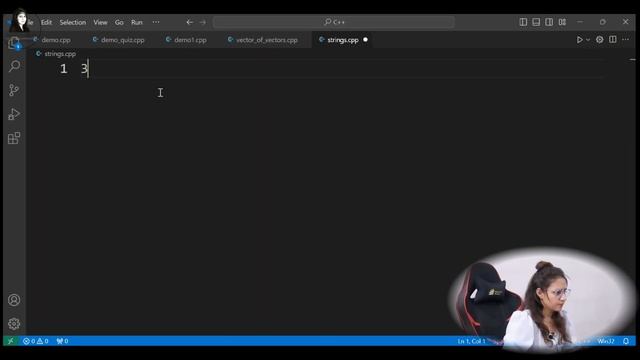Screen dimensions: 640x360
Task: Open the Accounts menu icon
Action: 14,300
